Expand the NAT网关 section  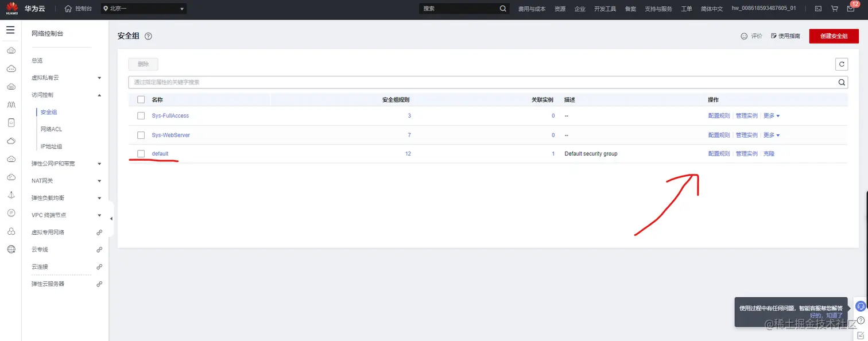99,181
